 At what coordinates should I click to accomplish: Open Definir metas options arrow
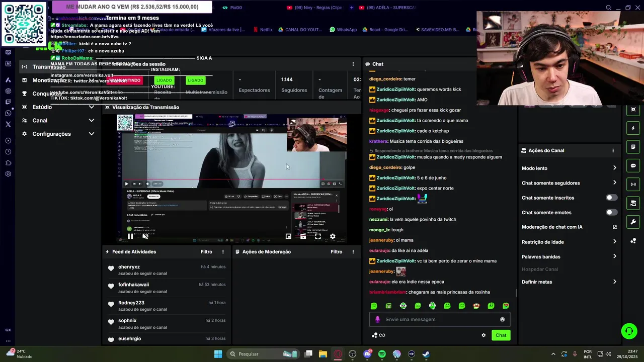tap(614, 282)
